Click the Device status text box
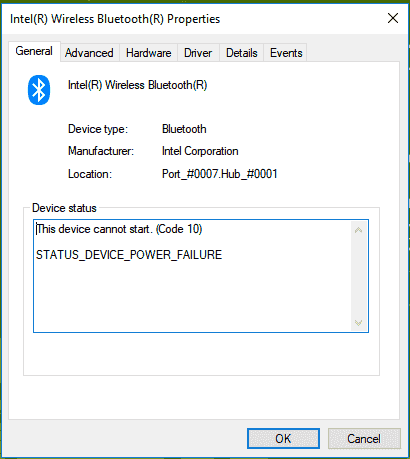This screenshot has height=459, width=410. tap(201, 276)
